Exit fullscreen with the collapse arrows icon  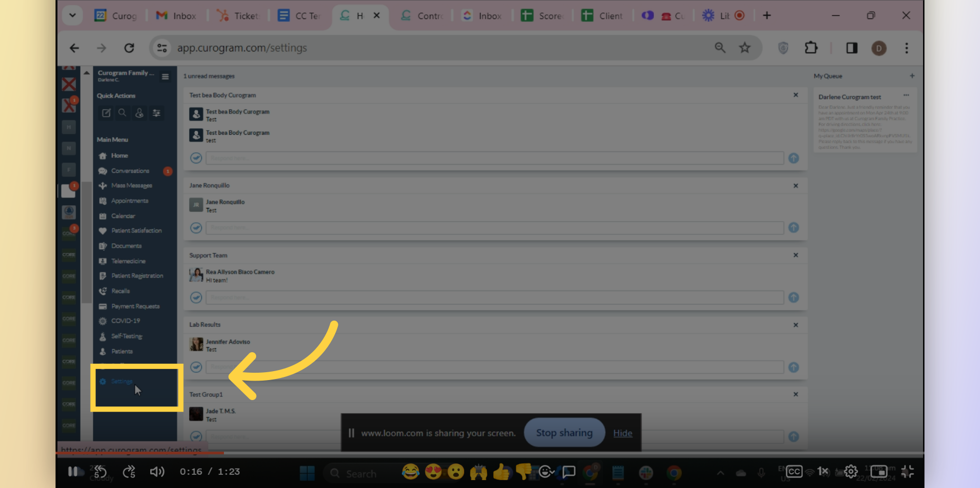pyautogui.click(x=907, y=471)
